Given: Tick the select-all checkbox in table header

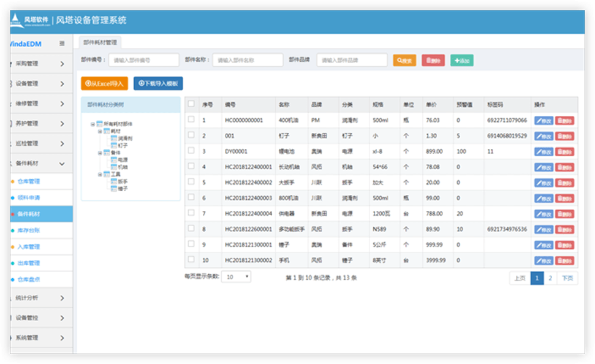Looking at the screenshot, I should coord(191,104).
